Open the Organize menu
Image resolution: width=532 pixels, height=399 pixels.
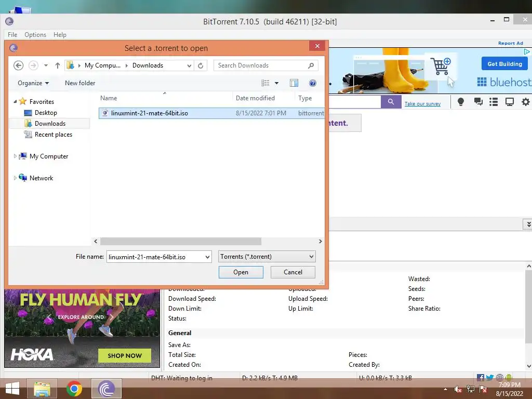(33, 83)
